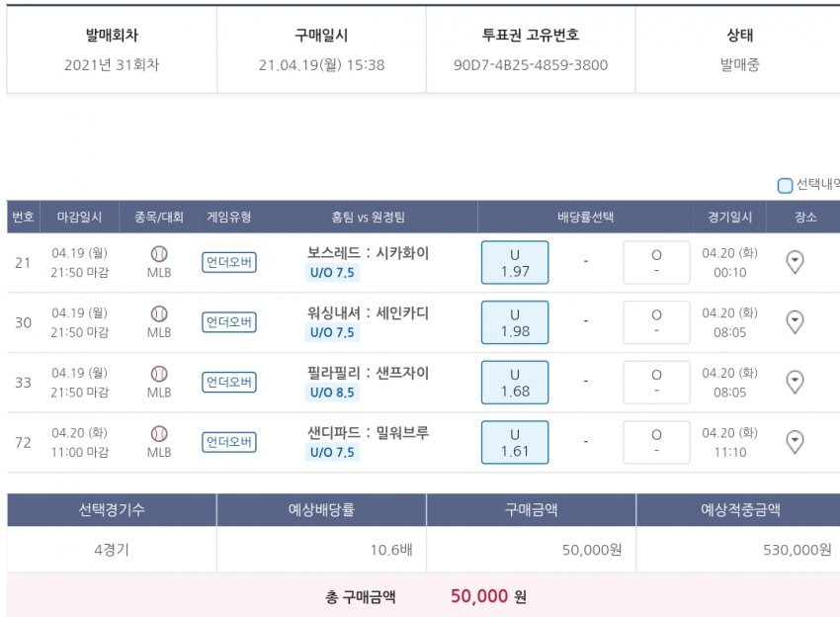Screen dimensions: 840x617
Task: Select Over option for 샌디파드 vs 밀워브루
Action: point(656,442)
